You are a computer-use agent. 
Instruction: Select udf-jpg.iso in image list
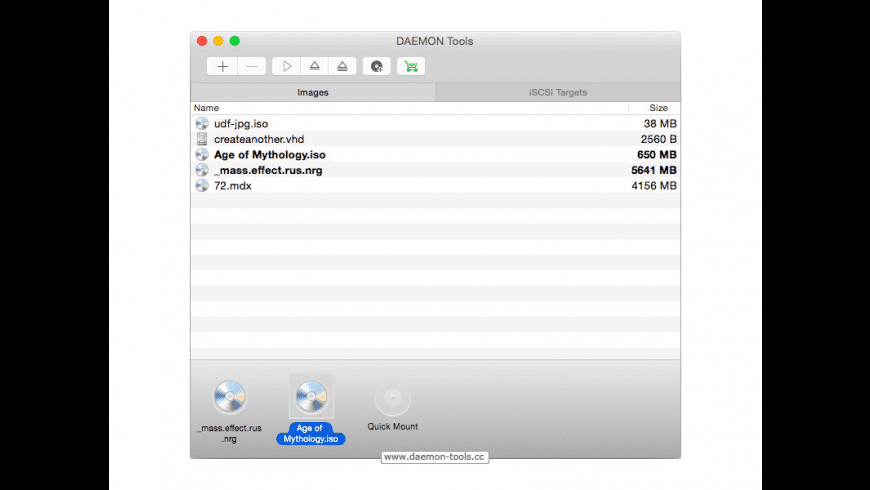point(436,123)
